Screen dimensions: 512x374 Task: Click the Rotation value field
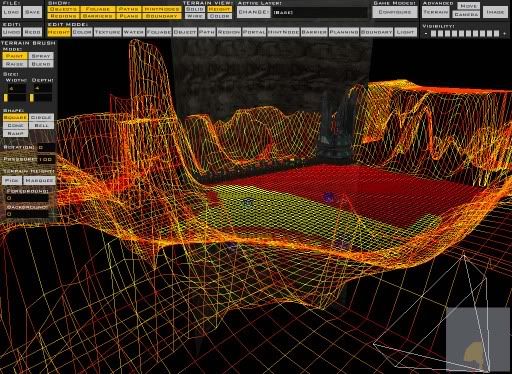pyautogui.click(x=46, y=147)
